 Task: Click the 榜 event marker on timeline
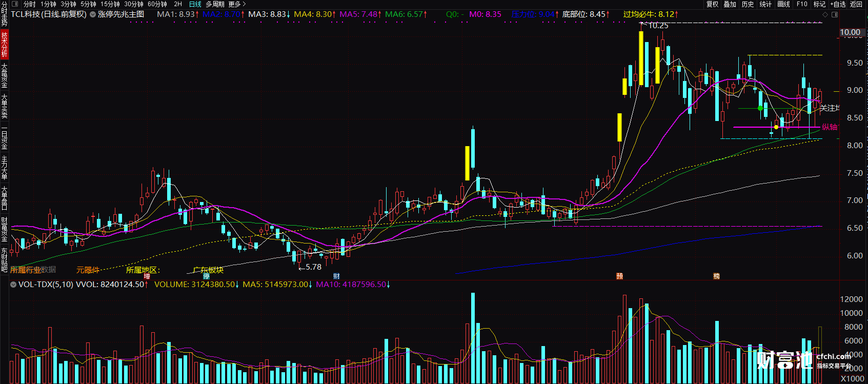pyautogui.click(x=716, y=276)
